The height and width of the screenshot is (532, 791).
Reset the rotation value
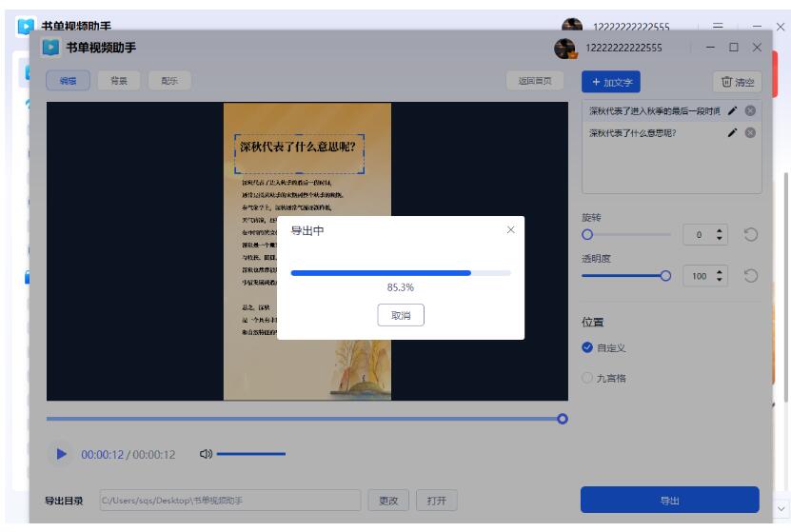[751, 234]
